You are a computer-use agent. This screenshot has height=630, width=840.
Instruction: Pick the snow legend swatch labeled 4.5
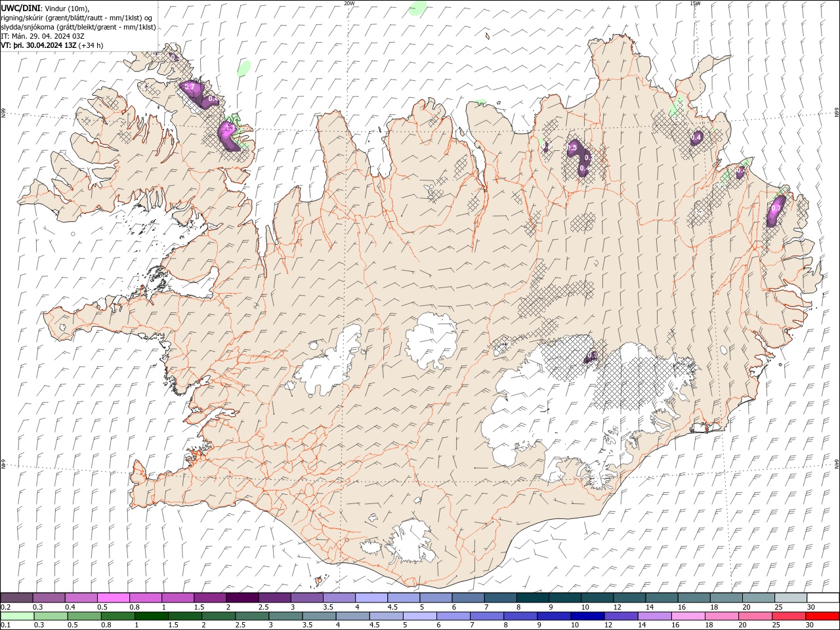pos(404,597)
